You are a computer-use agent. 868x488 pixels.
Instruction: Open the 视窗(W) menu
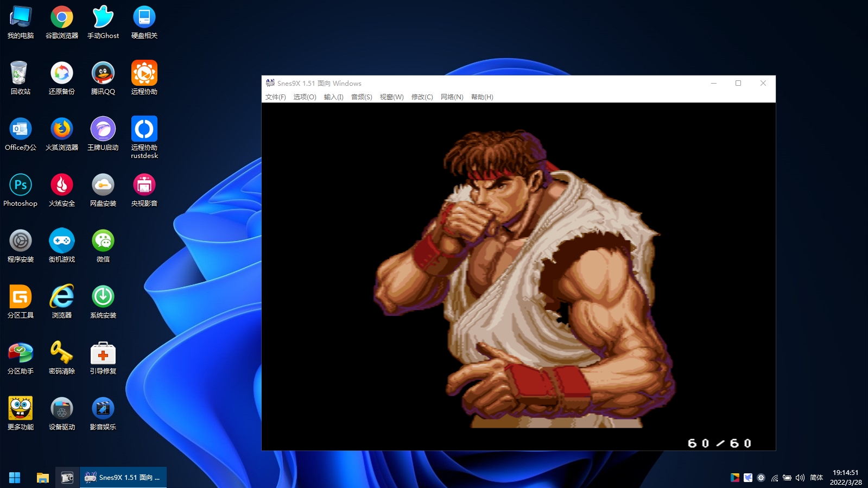coord(391,97)
